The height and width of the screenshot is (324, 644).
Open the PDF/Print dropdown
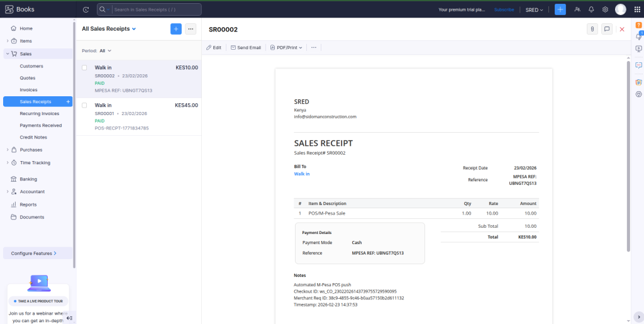(x=286, y=48)
